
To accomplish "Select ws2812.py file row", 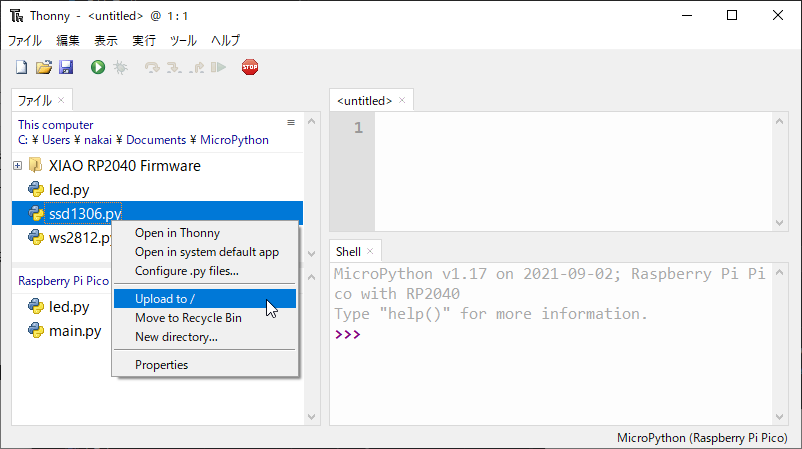I will pos(80,237).
